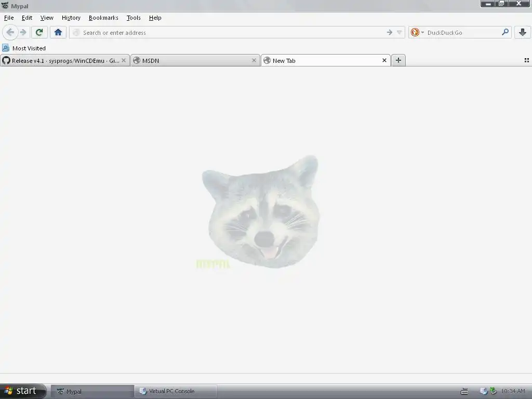Click the Go arrow in address bar
Viewport: 532px width, 399px height.
pyautogui.click(x=390, y=33)
